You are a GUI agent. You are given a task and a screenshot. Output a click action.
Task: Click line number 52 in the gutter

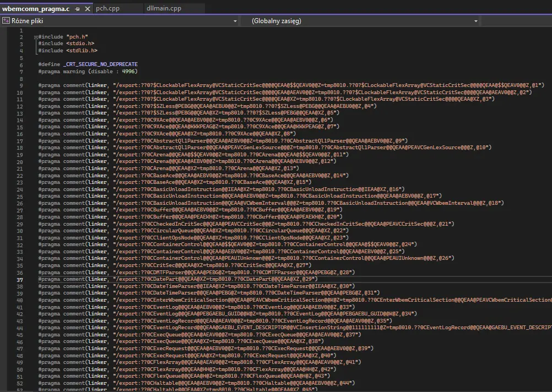pyautogui.click(x=20, y=383)
